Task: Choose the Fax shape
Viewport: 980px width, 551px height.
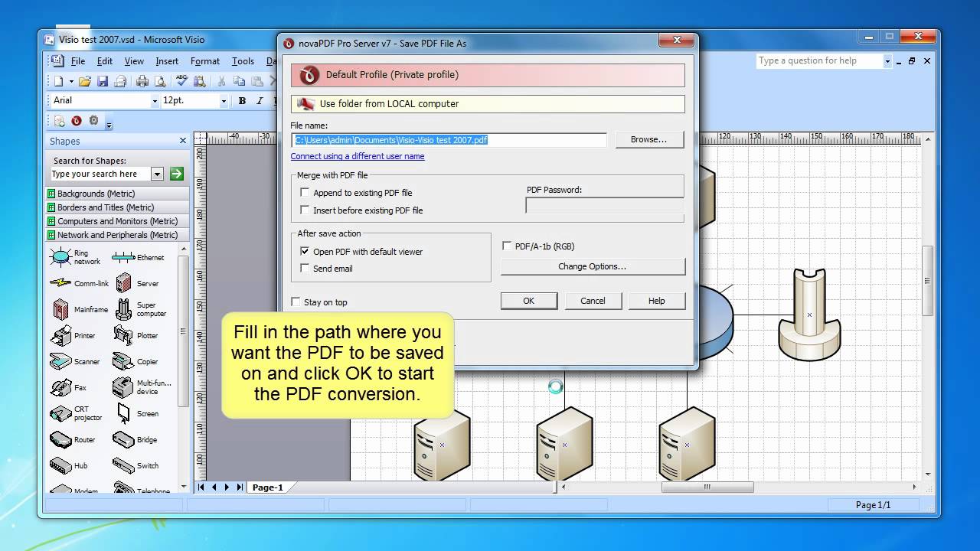Action: click(69, 387)
